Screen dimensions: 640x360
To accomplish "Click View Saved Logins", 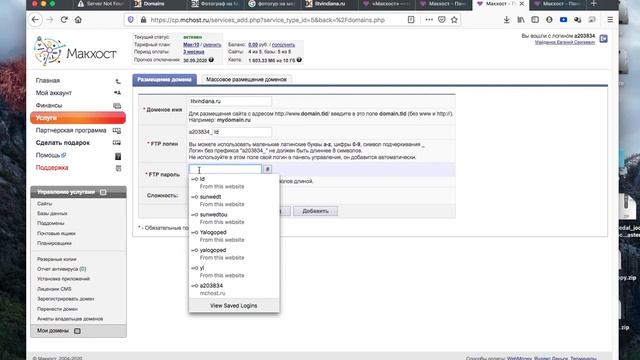I will click(234, 305).
